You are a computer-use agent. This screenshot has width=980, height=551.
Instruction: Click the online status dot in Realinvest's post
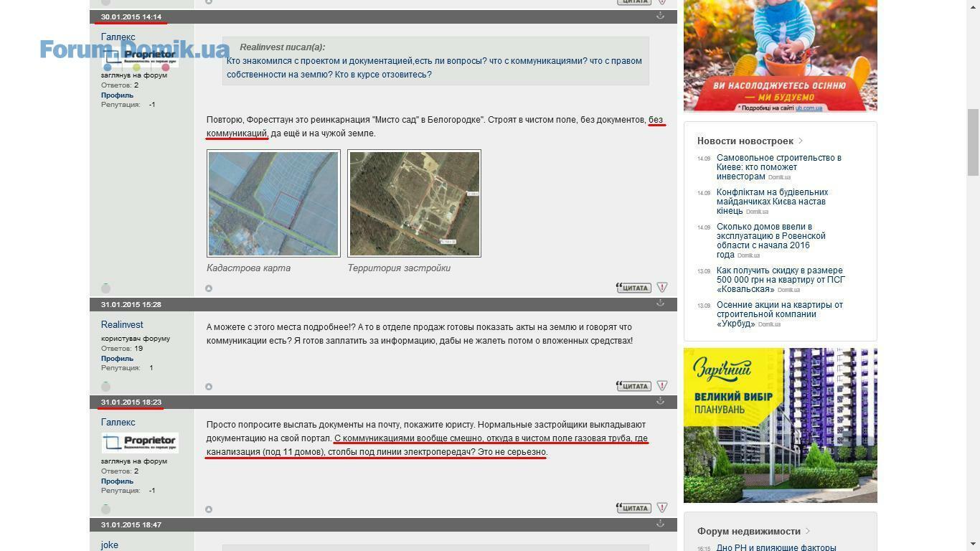pyautogui.click(x=106, y=386)
